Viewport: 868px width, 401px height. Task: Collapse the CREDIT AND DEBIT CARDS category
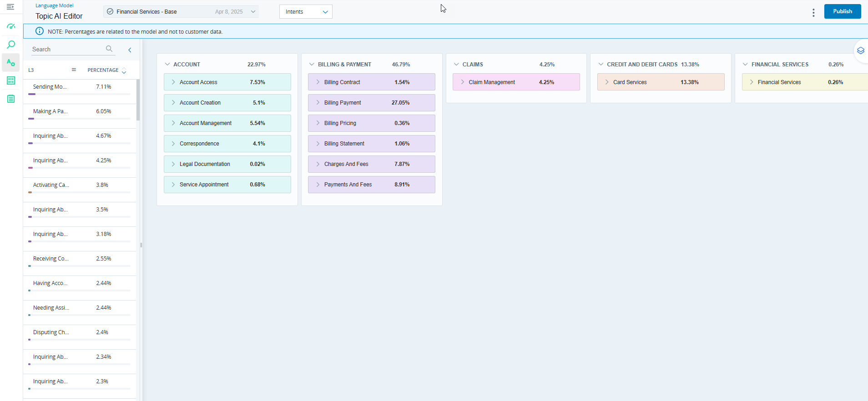601,64
